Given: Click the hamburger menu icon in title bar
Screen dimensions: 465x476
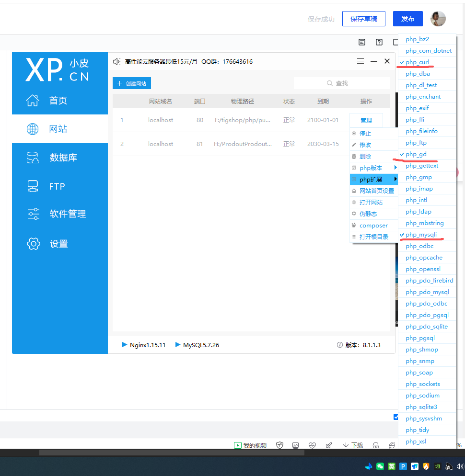Looking at the screenshot, I should tap(360, 61).
